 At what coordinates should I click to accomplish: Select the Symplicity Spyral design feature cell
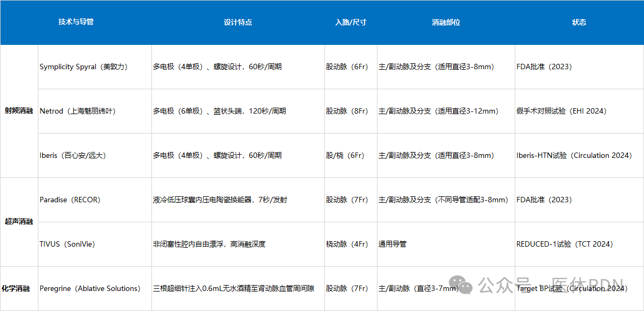point(238,67)
